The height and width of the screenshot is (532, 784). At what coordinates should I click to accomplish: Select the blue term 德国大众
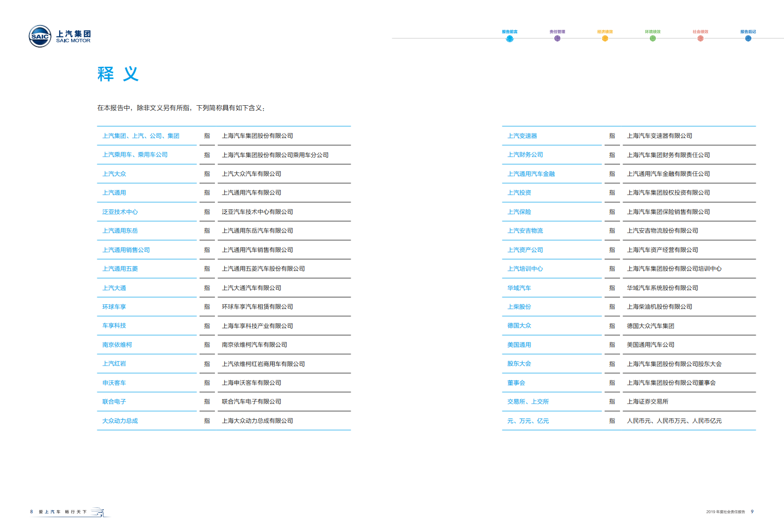point(519,326)
